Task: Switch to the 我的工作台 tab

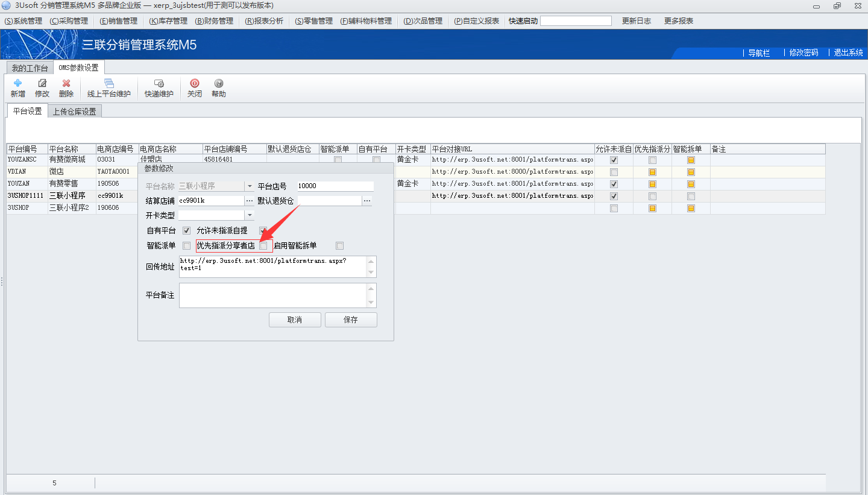Action: click(30, 68)
